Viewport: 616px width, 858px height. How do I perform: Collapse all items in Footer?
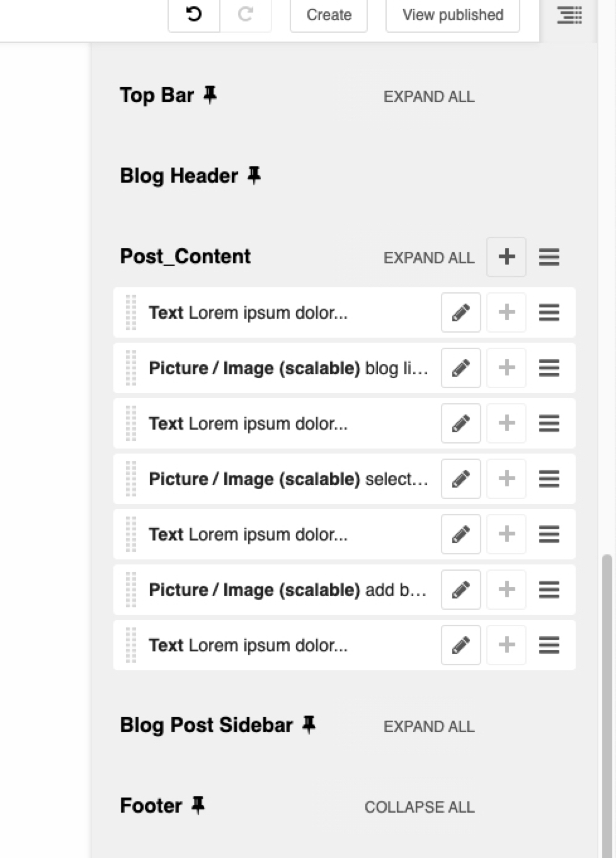[419, 807]
